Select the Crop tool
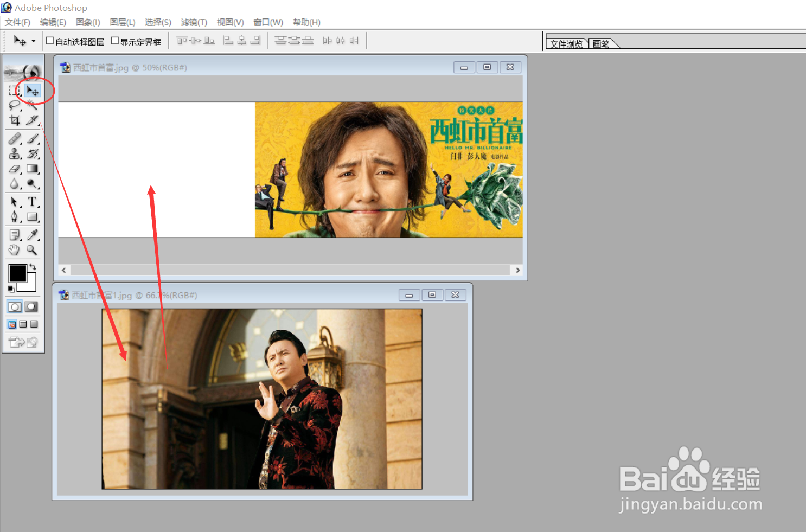Screen dimensions: 806x532 15,120
